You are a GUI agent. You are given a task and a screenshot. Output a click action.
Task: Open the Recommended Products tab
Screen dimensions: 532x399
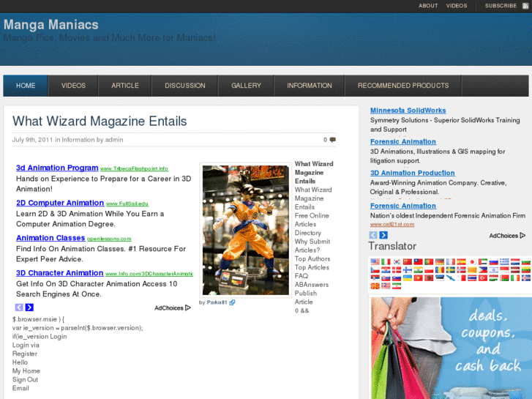tap(403, 86)
